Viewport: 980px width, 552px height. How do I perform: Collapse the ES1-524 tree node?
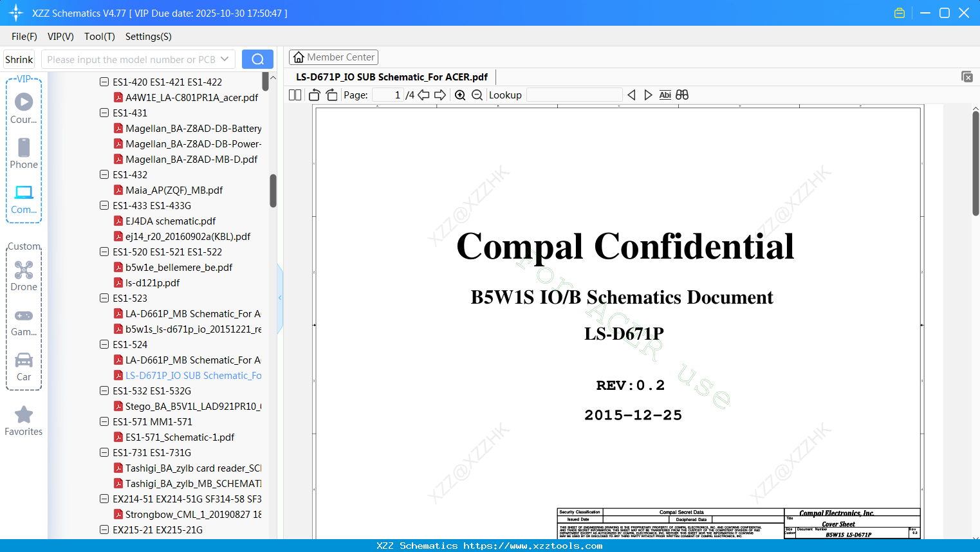point(104,344)
